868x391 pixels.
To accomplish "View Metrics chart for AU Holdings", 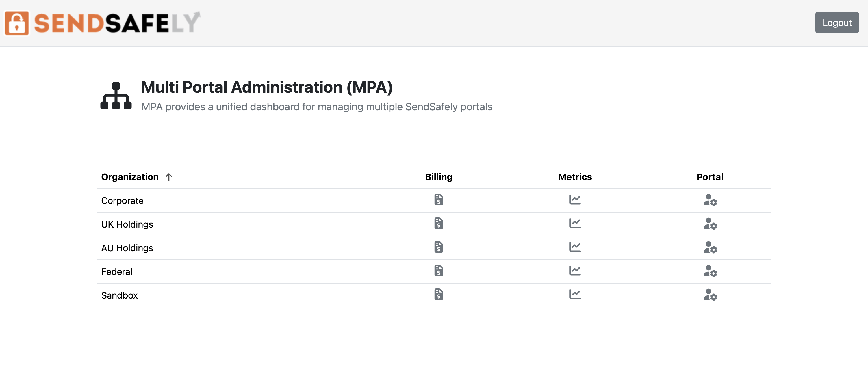I will 575,247.
